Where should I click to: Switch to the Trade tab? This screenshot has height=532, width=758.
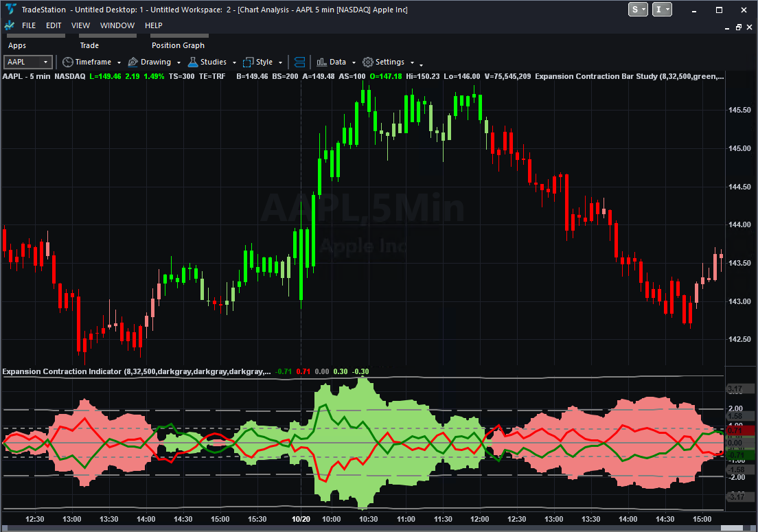coord(89,45)
